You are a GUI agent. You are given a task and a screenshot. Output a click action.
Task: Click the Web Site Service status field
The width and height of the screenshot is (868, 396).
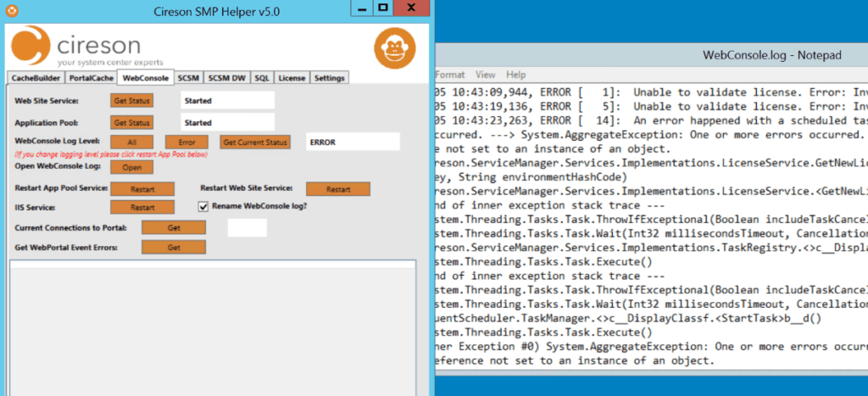(x=227, y=101)
